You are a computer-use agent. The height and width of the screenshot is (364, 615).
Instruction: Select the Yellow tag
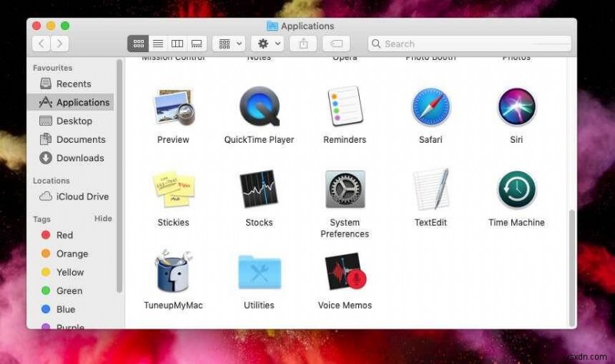coord(71,273)
